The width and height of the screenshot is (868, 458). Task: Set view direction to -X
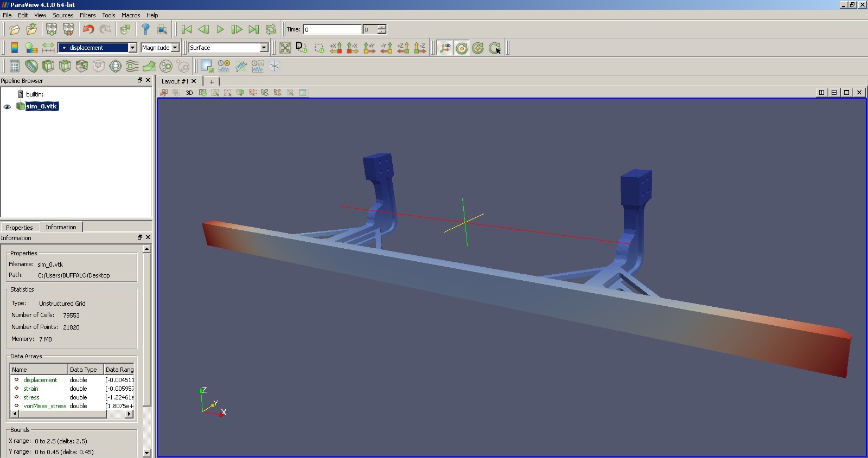tap(353, 48)
